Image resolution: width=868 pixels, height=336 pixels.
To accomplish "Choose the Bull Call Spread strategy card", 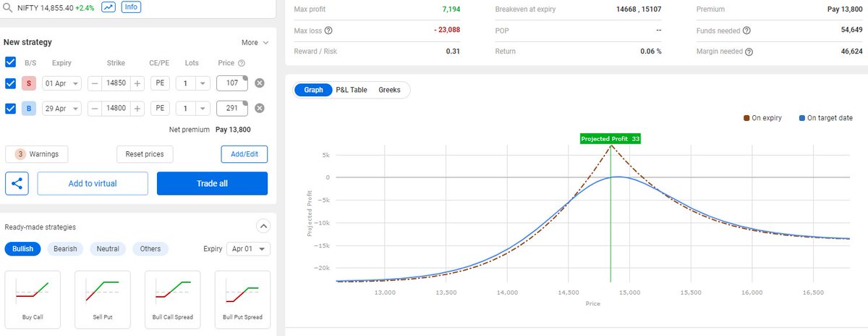I will (173, 298).
